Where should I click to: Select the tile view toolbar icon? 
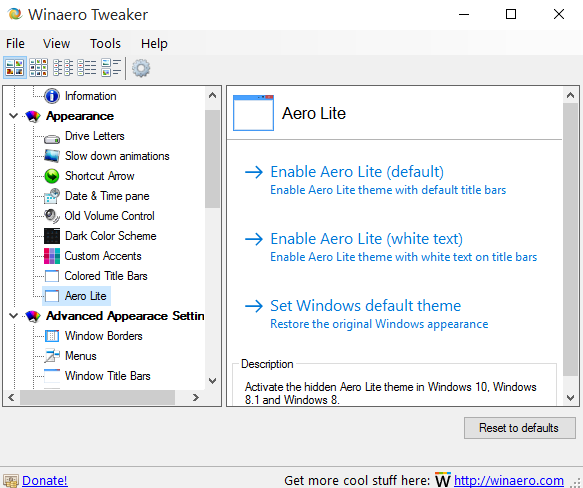pos(111,68)
